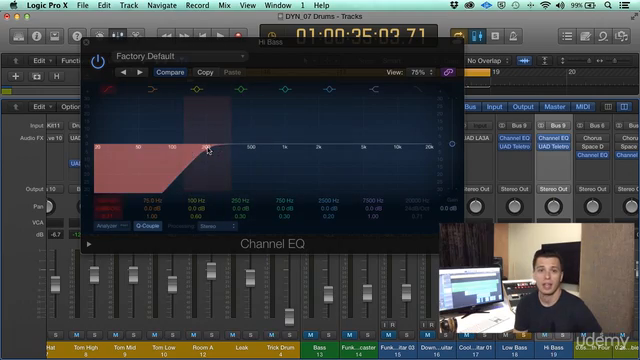Toggle the high shelf band icon
The width and height of the screenshot is (640, 360).
374,89
